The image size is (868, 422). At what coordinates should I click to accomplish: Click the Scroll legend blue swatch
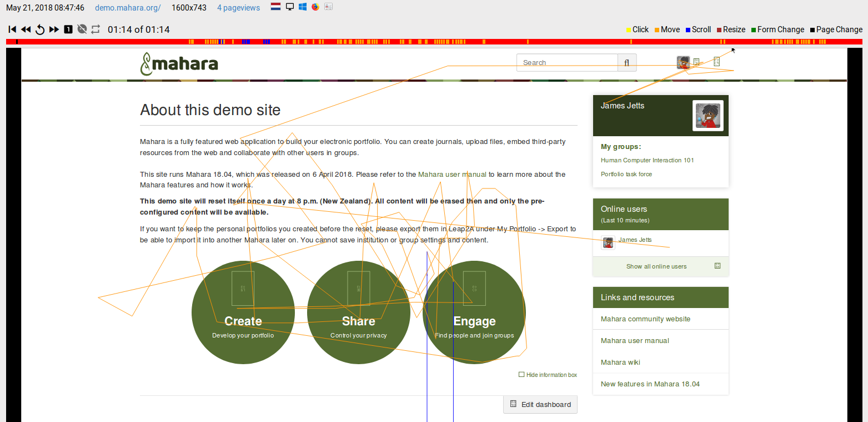click(688, 29)
